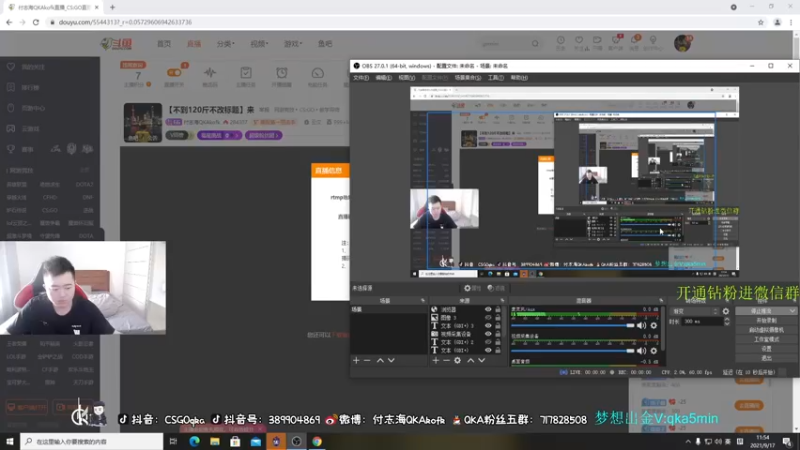Open the second mixer channel's gear settings

tap(654, 351)
